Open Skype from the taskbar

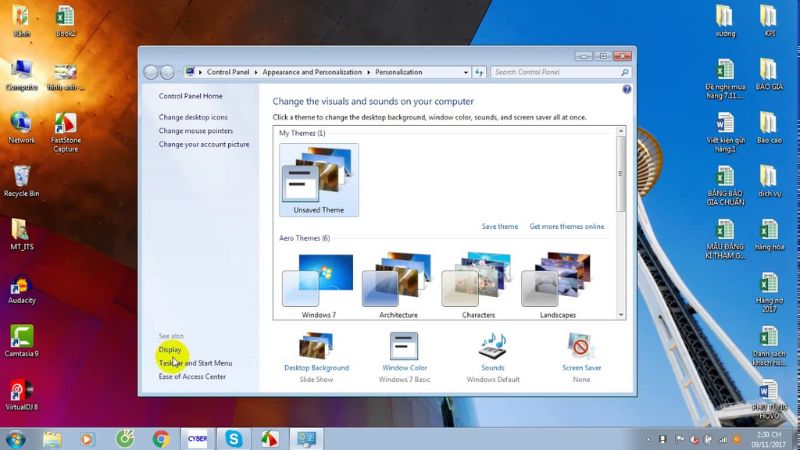(x=234, y=439)
